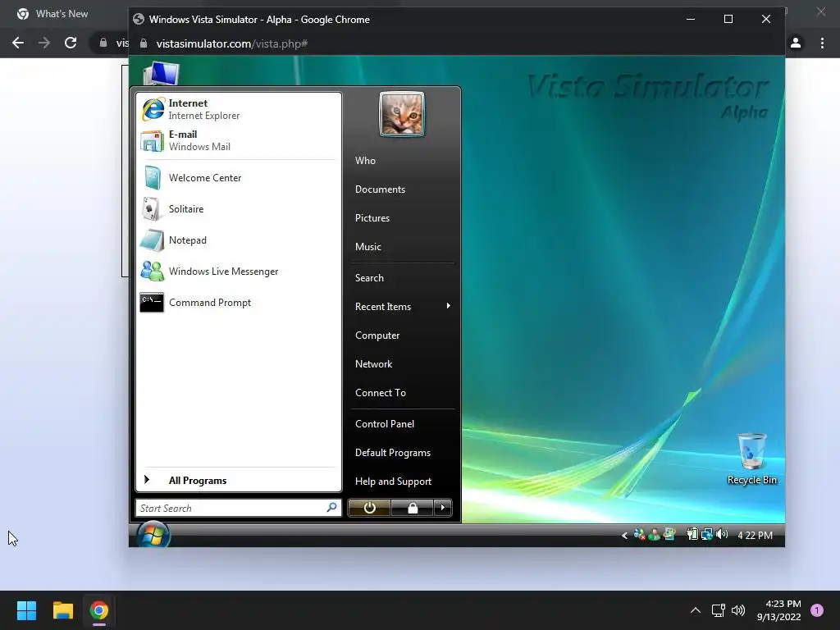The width and height of the screenshot is (840, 630).
Task: Open Notepad from the Start menu
Action: [x=239, y=240]
